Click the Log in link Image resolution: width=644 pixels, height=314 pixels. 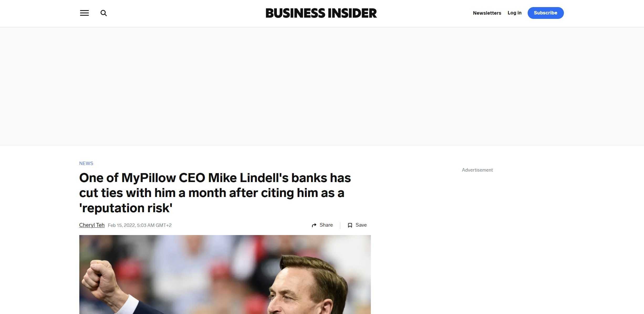[x=514, y=13]
